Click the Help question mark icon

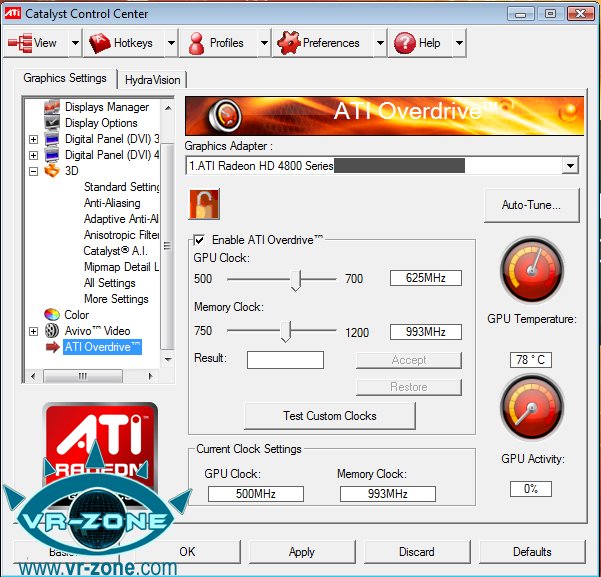tap(404, 43)
